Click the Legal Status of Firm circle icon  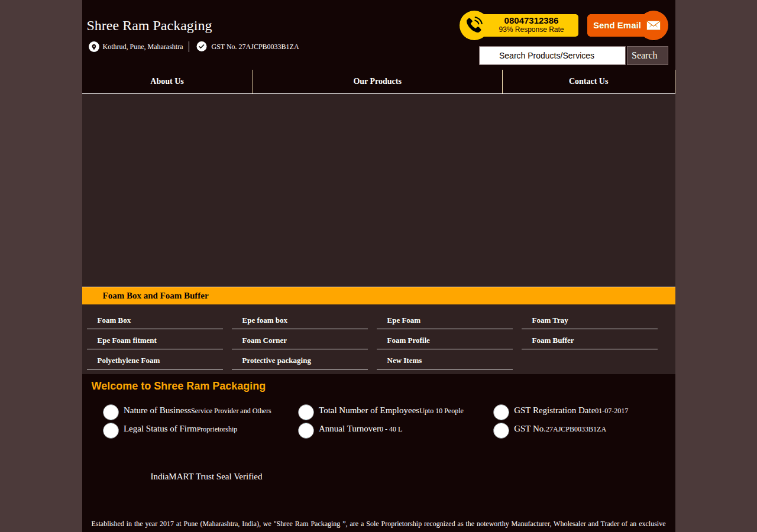(111, 431)
